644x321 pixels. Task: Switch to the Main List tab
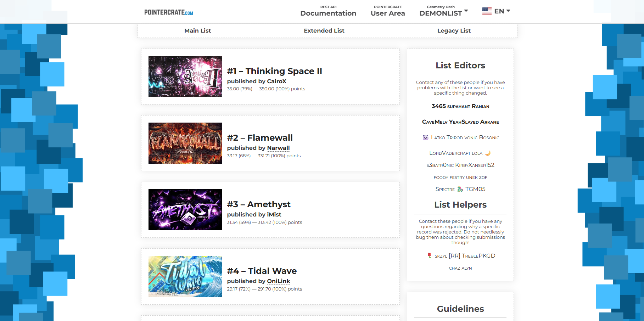[197, 31]
